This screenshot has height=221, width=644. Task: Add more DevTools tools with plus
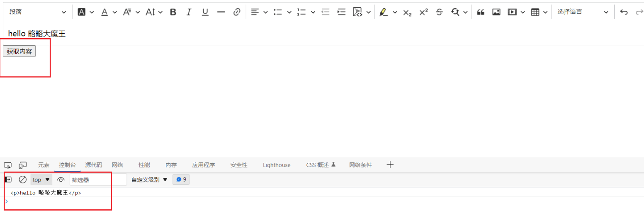(390, 165)
